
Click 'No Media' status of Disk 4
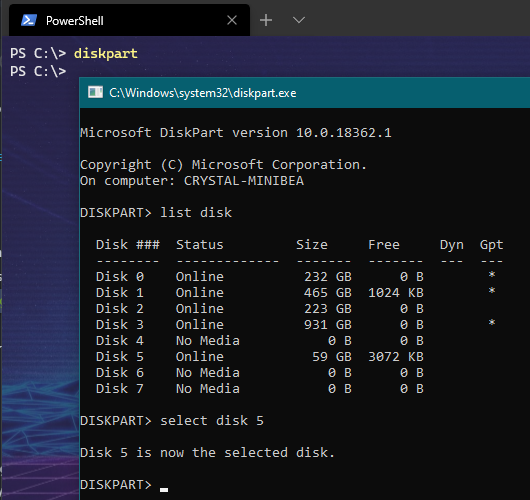[x=208, y=340]
